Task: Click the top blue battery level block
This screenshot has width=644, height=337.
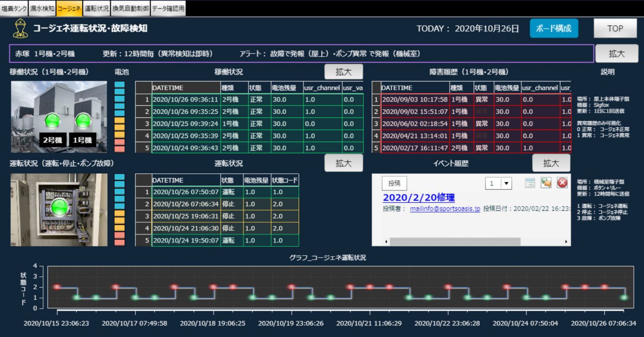Action: click(119, 85)
